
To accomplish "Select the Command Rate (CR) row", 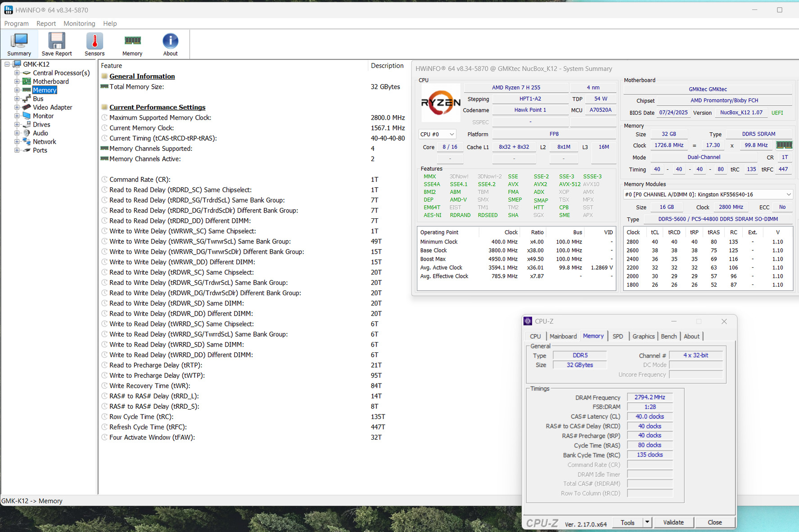I will 253,179.
